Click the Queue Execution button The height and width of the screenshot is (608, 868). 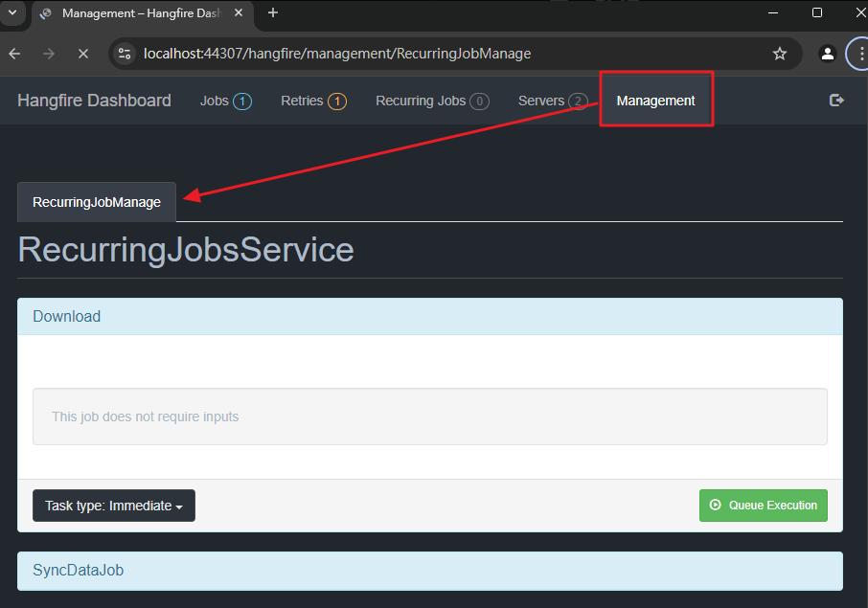click(x=763, y=506)
